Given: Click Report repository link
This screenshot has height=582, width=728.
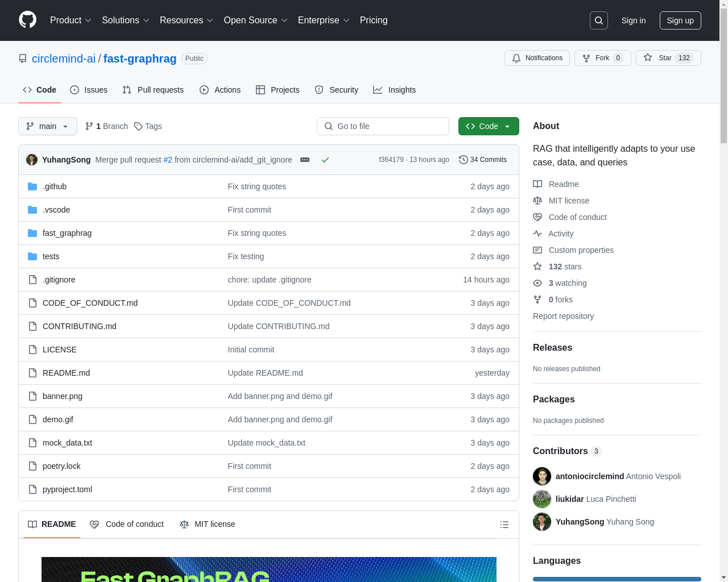Looking at the screenshot, I should (x=563, y=316).
